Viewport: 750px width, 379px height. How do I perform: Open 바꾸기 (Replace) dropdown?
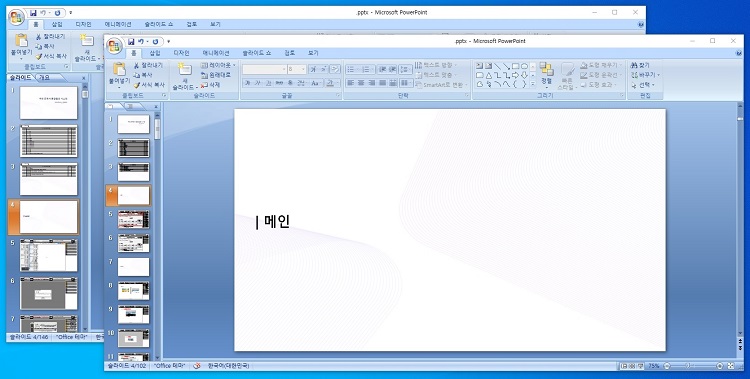[645, 75]
